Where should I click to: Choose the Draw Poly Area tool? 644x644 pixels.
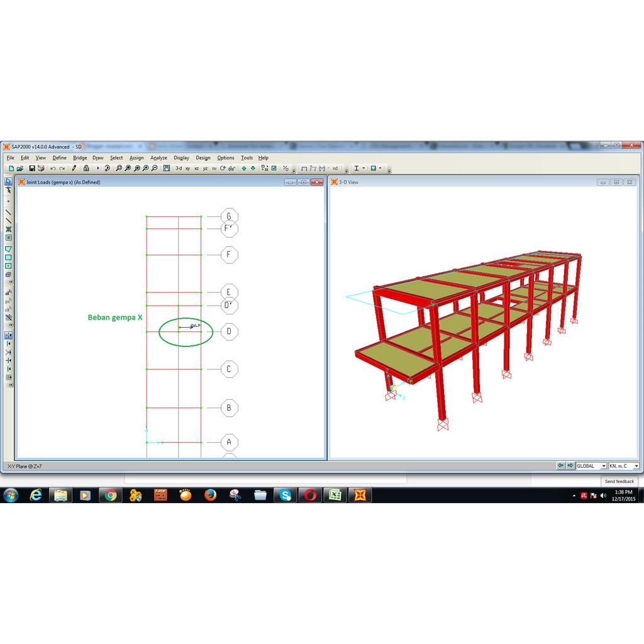(8, 248)
